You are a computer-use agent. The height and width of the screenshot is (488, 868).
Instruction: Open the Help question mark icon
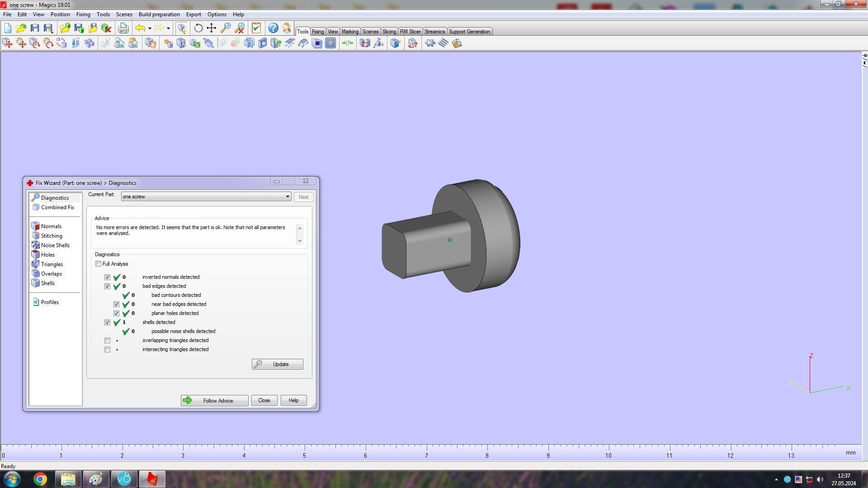coord(273,28)
